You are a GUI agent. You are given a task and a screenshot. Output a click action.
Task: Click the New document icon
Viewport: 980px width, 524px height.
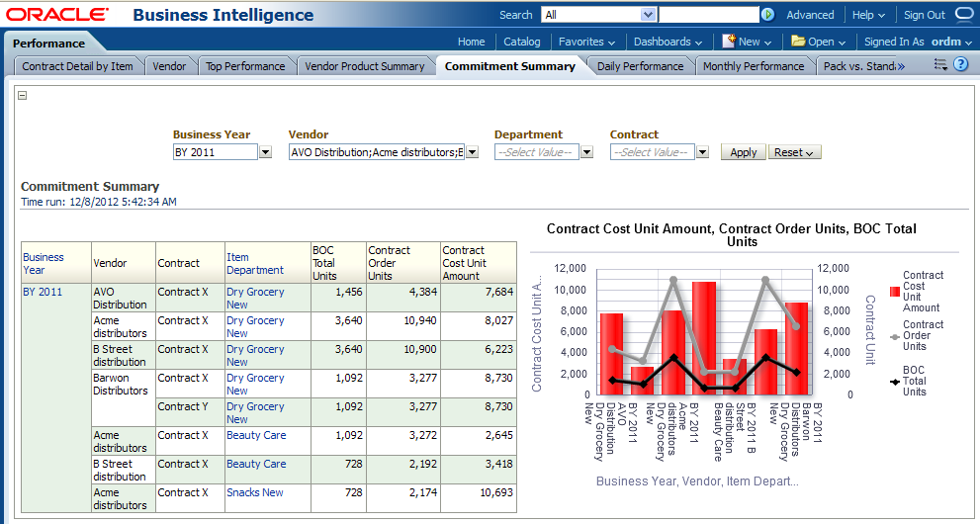click(x=729, y=42)
